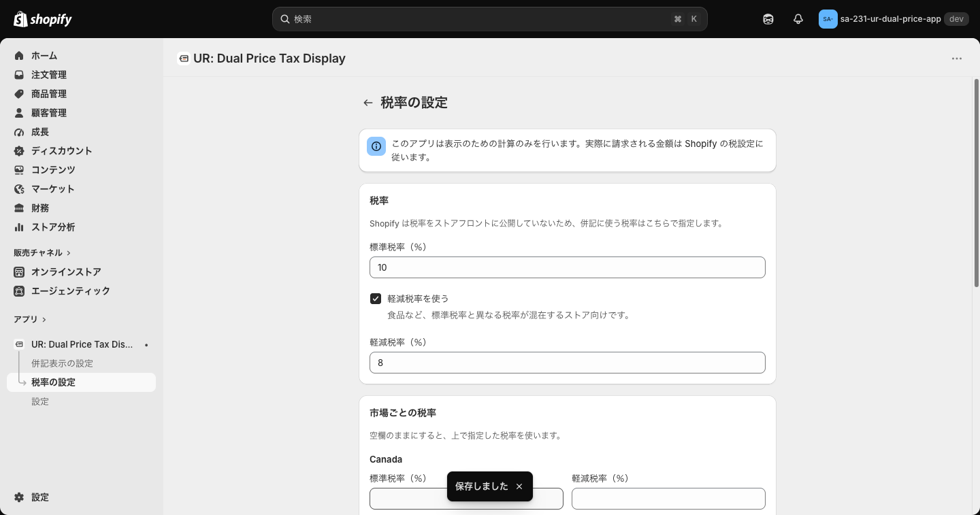Image resolution: width=980 pixels, height=515 pixels.
Task: Click the 財務 bank icon
Action: [x=19, y=208]
